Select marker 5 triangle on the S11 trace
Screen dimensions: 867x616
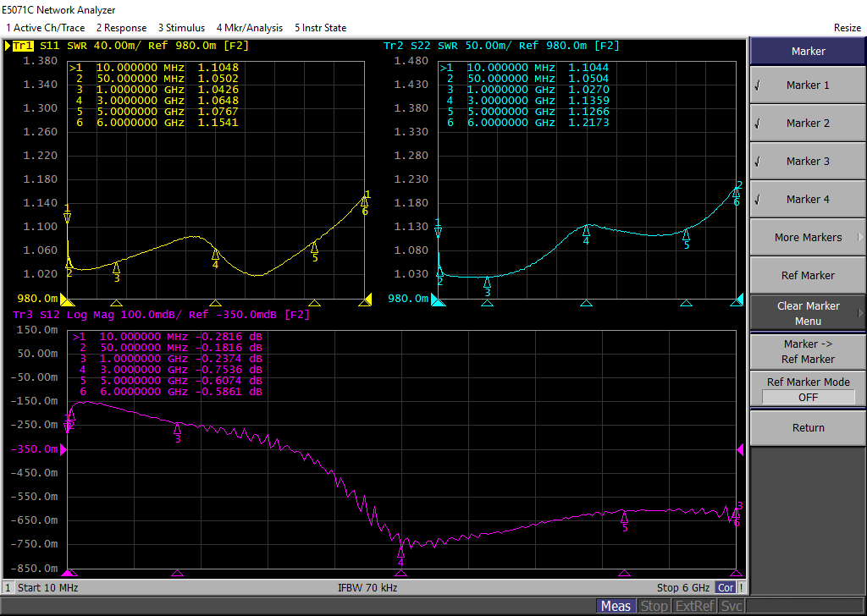tap(315, 246)
